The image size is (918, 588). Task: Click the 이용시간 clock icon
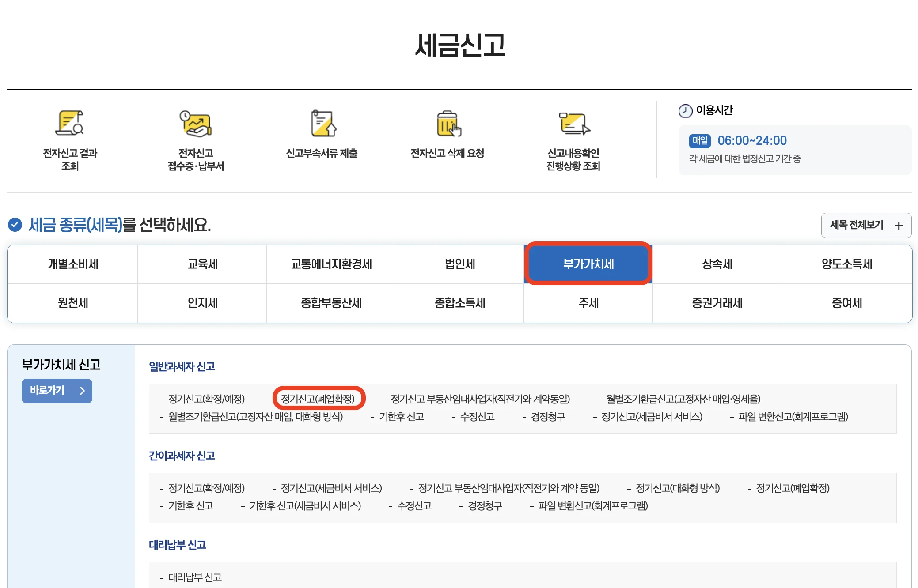685,111
